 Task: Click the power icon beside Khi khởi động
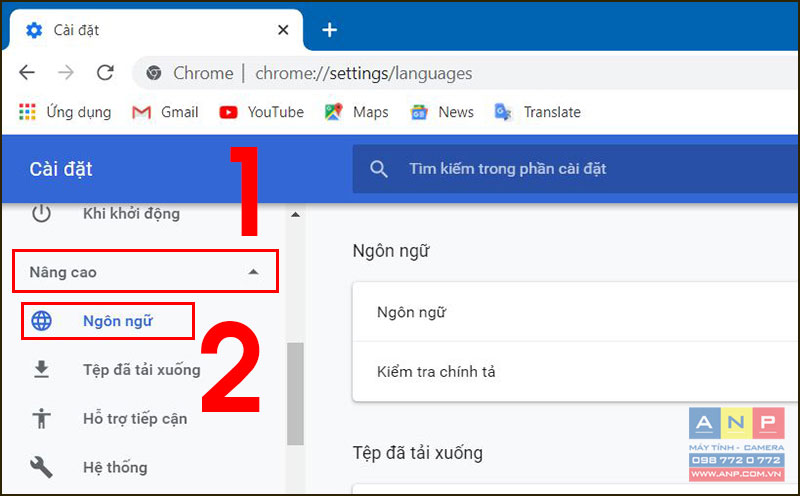[41, 213]
